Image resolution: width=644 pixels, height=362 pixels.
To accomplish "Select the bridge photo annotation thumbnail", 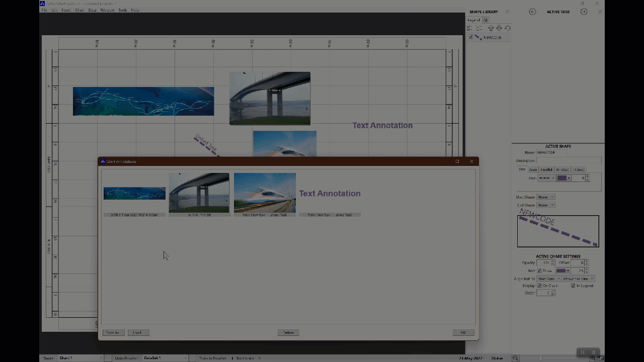I will pos(199,193).
